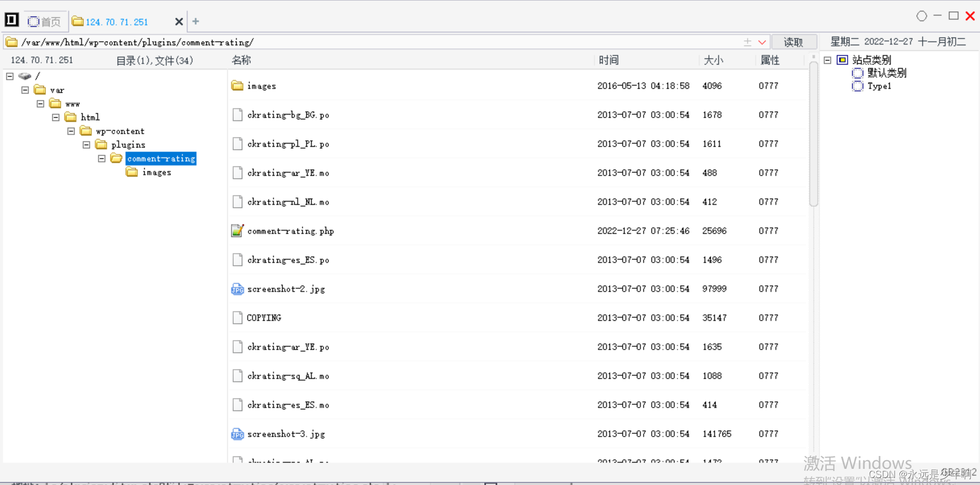Click the 默认类别 item icon
The height and width of the screenshot is (485, 980).
pyautogui.click(x=857, y=73)
